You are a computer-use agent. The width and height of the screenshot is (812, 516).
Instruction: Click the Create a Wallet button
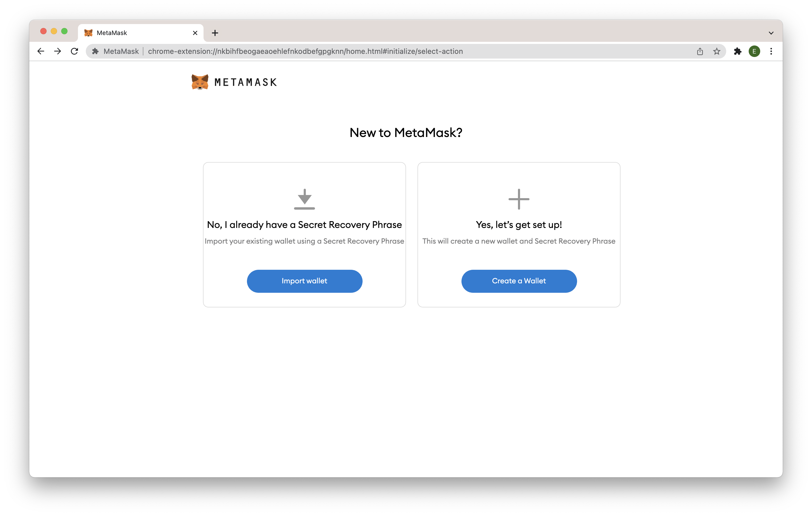tap(519, 281)
